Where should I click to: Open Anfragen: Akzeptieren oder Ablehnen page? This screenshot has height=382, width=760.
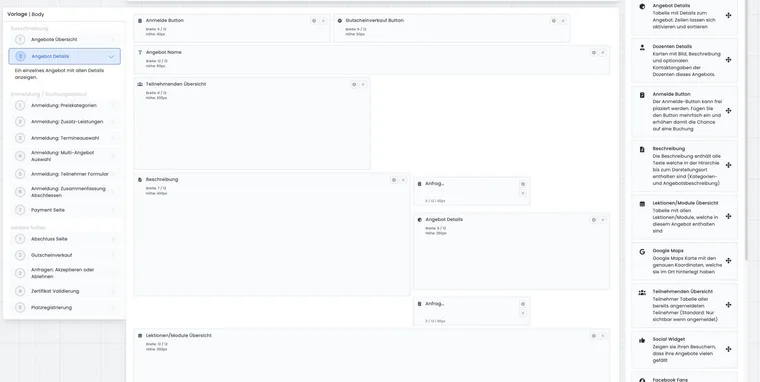(65, 273)
